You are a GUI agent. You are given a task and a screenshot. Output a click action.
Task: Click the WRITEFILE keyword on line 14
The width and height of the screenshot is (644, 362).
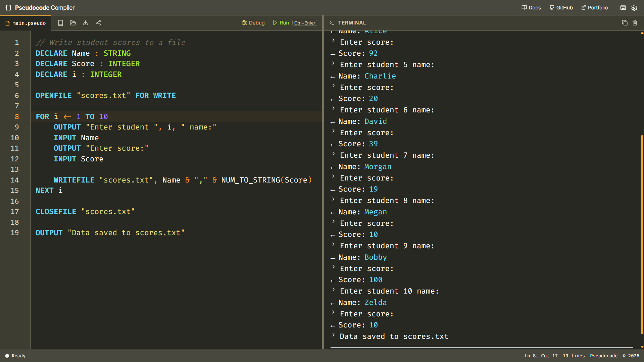[x=74, y=180]
